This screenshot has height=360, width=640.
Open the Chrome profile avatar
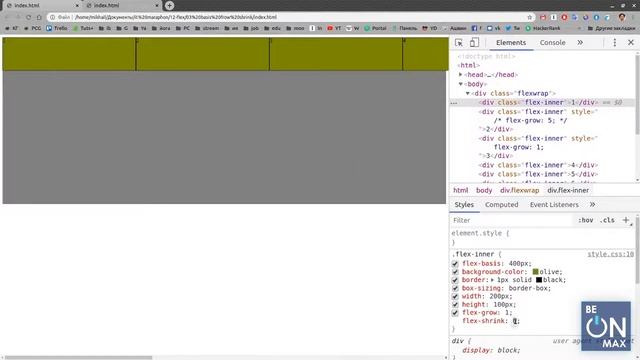click(x=622, y=17)
